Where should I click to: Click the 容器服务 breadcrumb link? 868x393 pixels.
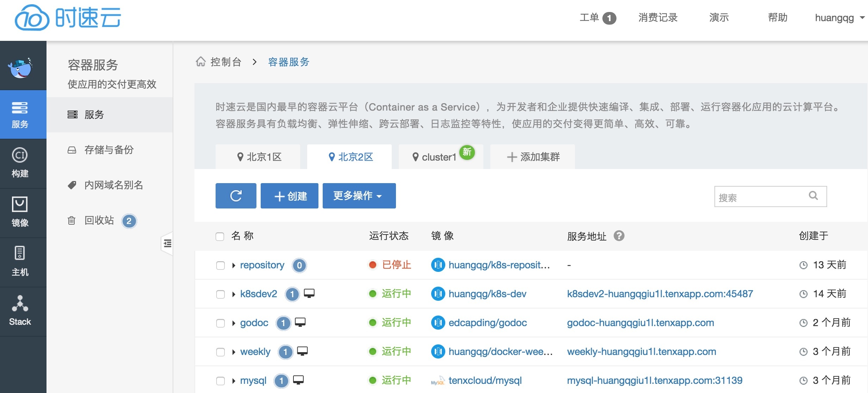click(x=289, y=62)
